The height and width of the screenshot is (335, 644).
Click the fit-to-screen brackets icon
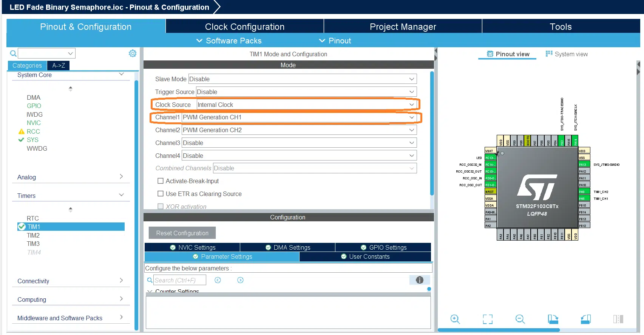[x=488, y=319]
